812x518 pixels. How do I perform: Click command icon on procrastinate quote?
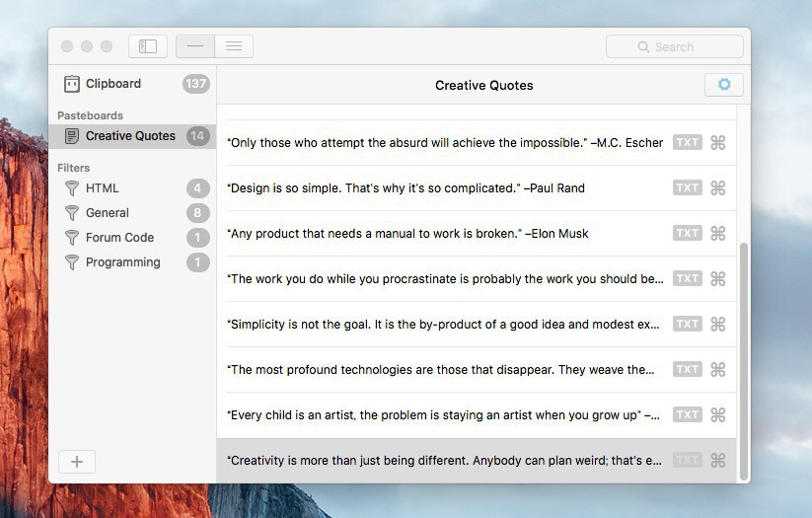coord(717,279)
